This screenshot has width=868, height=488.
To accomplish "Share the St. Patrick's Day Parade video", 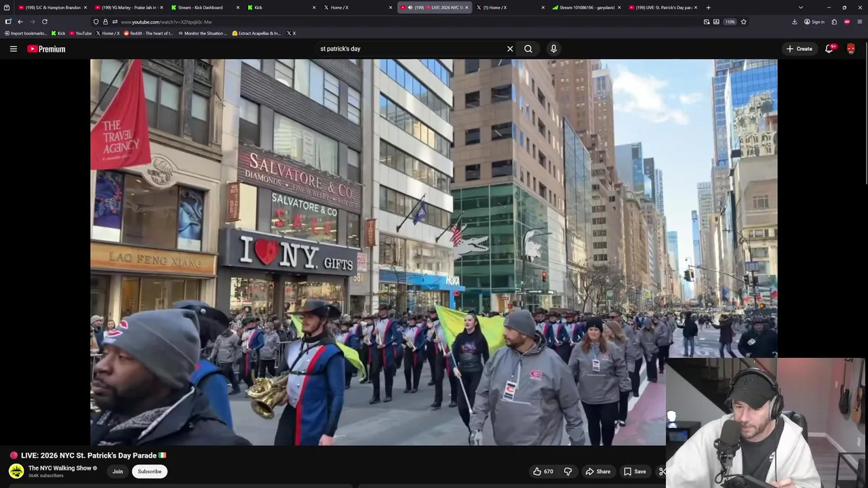I will 598,472.
